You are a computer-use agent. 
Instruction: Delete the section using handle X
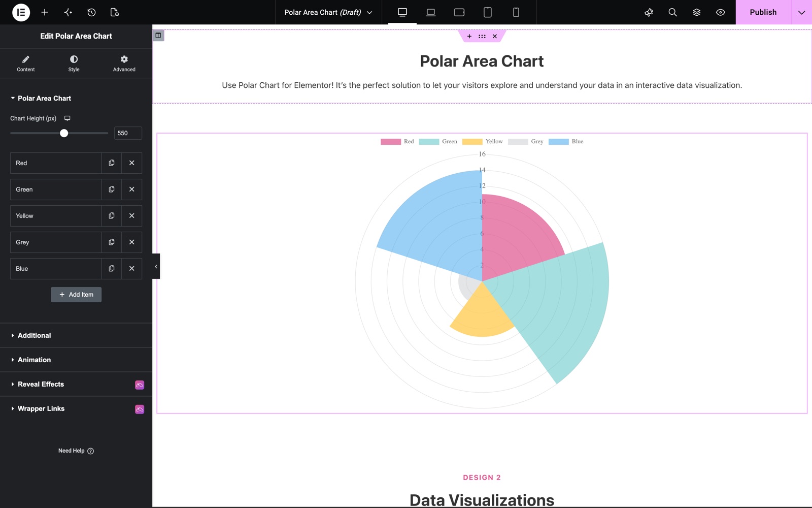tap(495, 36)
